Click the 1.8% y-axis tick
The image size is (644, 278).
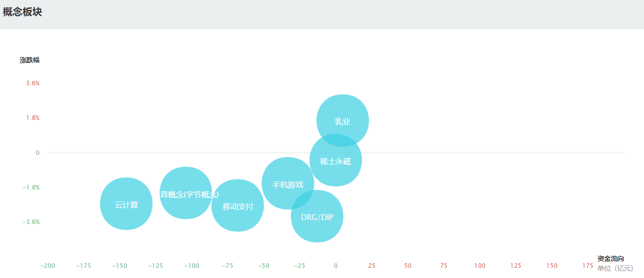point(33,118)
